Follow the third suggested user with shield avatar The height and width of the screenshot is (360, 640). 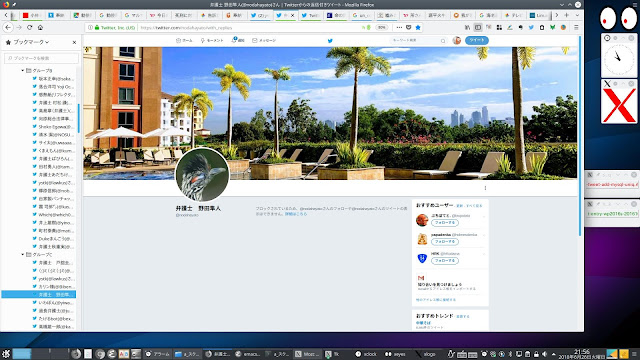445,260
